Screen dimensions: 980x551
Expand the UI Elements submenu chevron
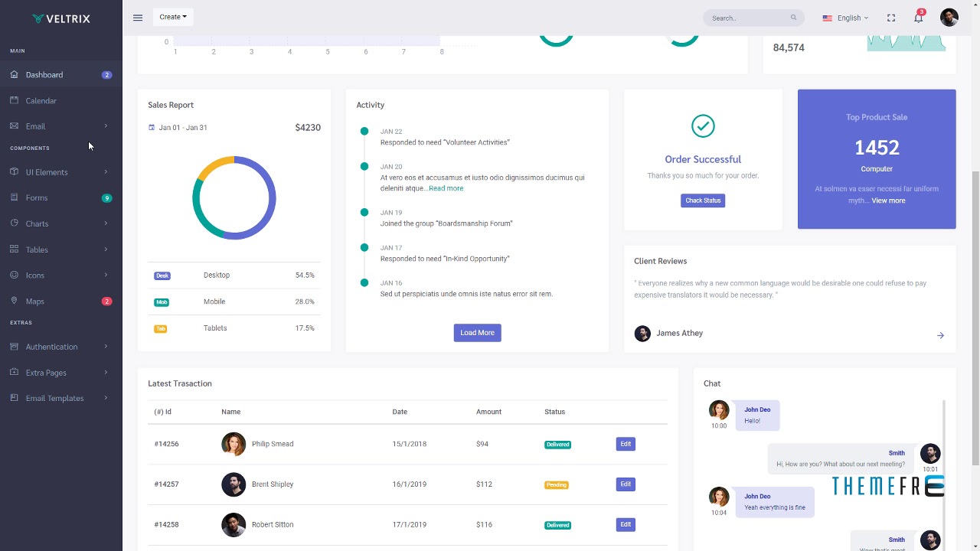tap(106, 172)
